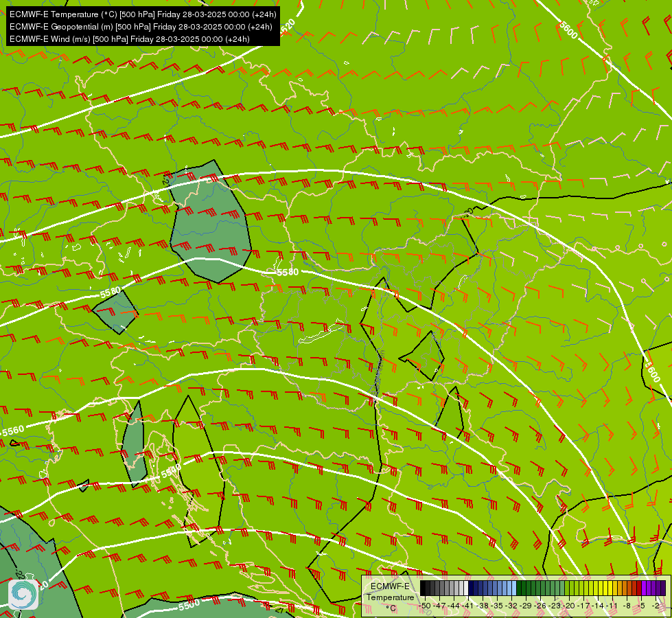Click the -26 tick label on legend

[x=540, y=606]
